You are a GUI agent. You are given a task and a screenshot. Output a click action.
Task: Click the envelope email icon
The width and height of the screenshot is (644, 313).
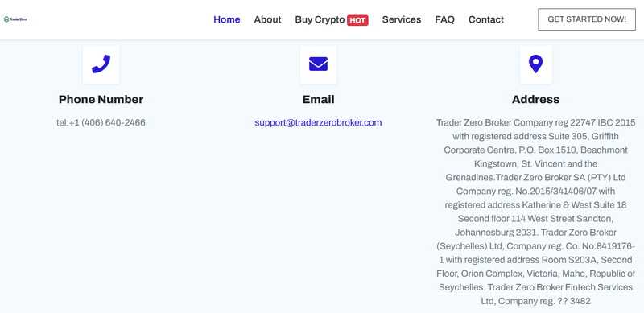(318, 64)
